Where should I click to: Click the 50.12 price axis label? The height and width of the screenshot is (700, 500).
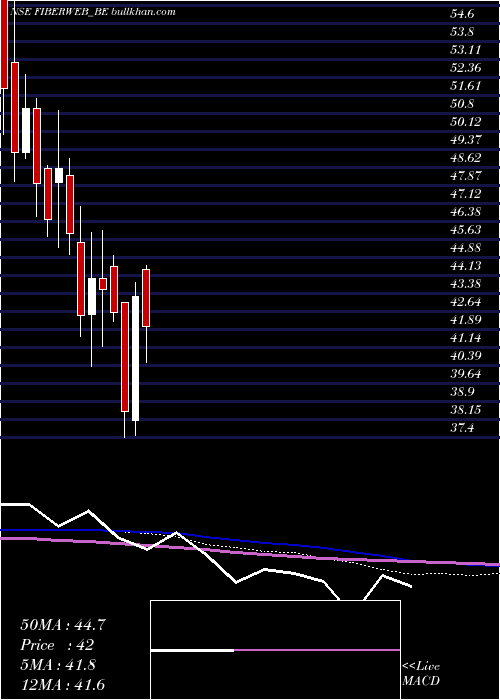[465, 121]
